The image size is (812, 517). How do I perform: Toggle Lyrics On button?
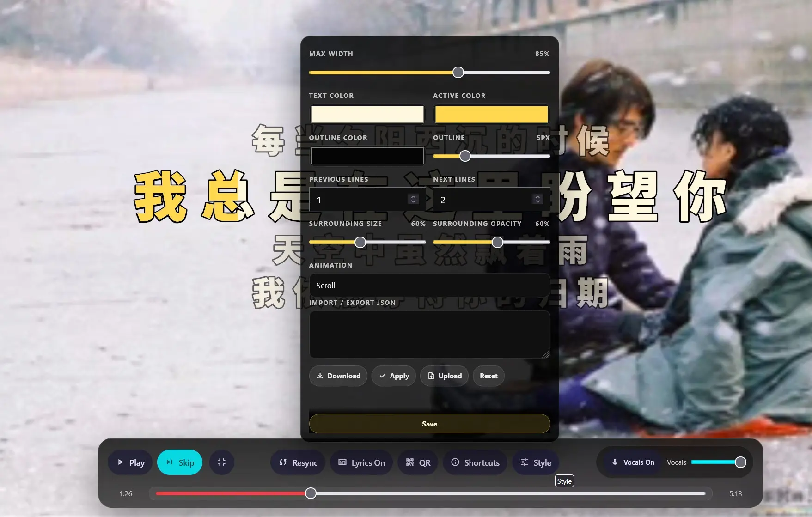coord(361,462)
